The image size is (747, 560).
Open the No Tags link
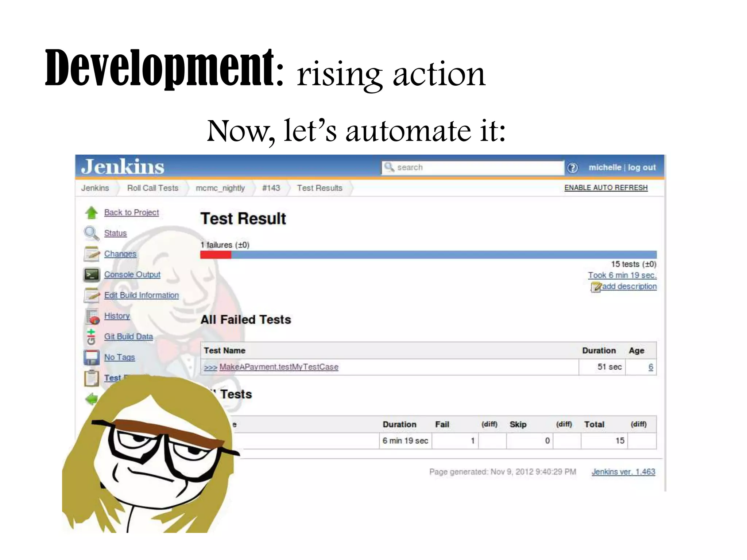tap(119, 357)
